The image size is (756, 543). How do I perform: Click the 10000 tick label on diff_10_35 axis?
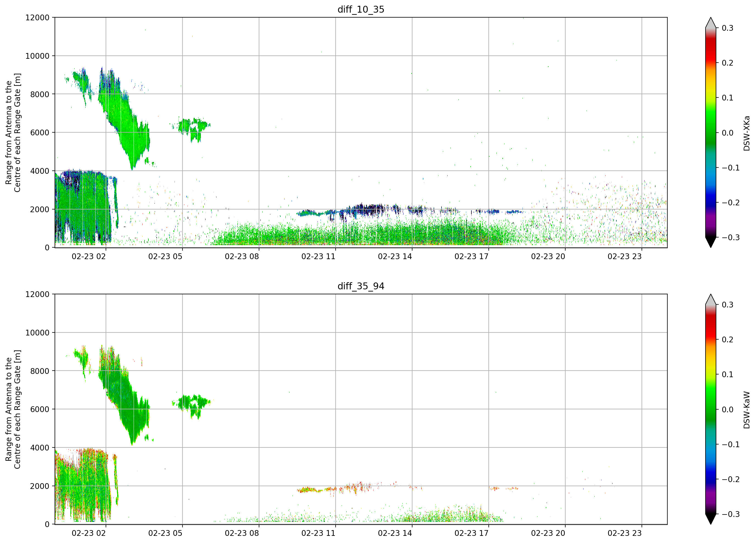(x=37, y=56)
